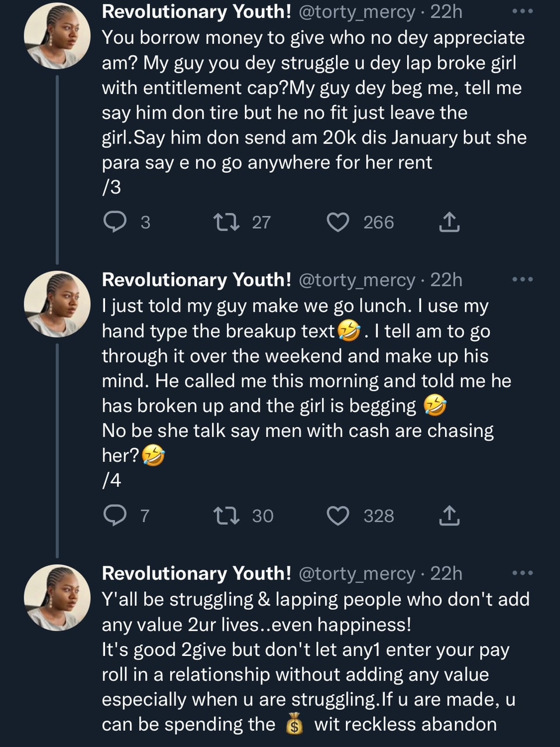Open profile picture on the last tweet
The height and width of the screenshot is (747, 560).
(x=57, y=598)
